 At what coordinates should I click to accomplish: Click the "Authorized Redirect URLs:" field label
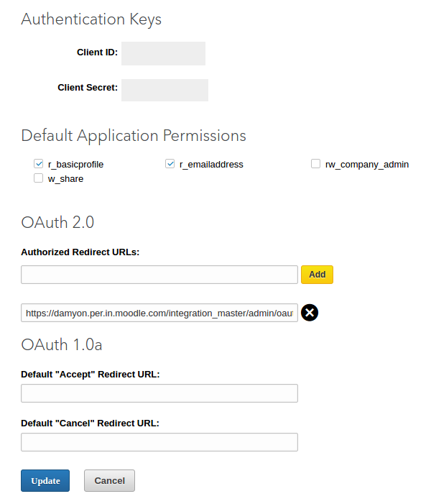(x=80, y=252)
